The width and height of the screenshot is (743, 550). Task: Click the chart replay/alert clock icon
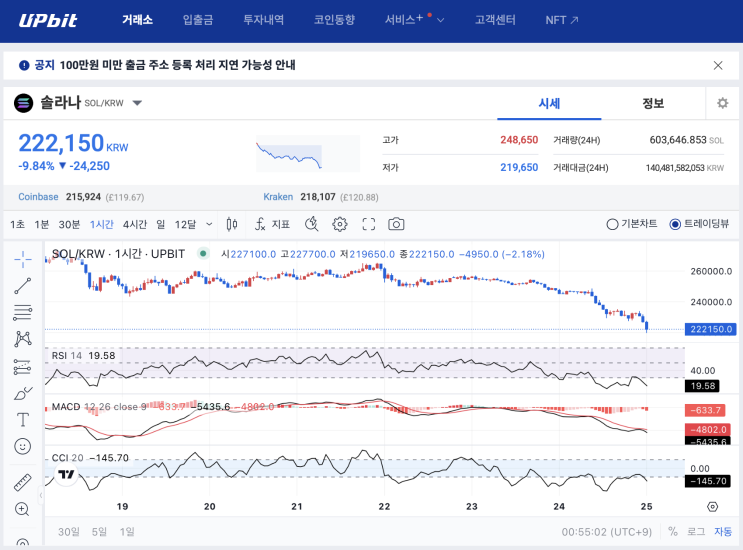(x=311, y=224)
